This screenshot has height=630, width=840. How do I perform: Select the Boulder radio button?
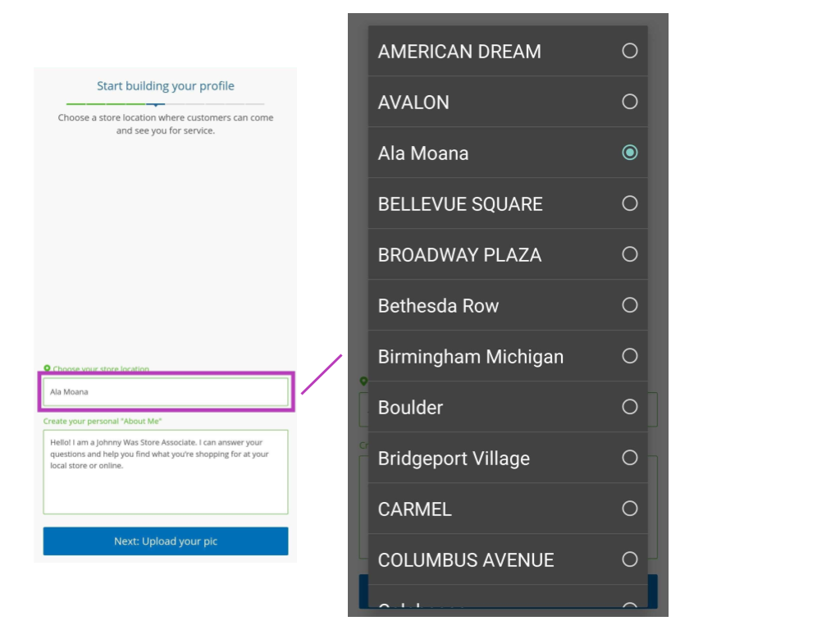(x=629, y=407)
